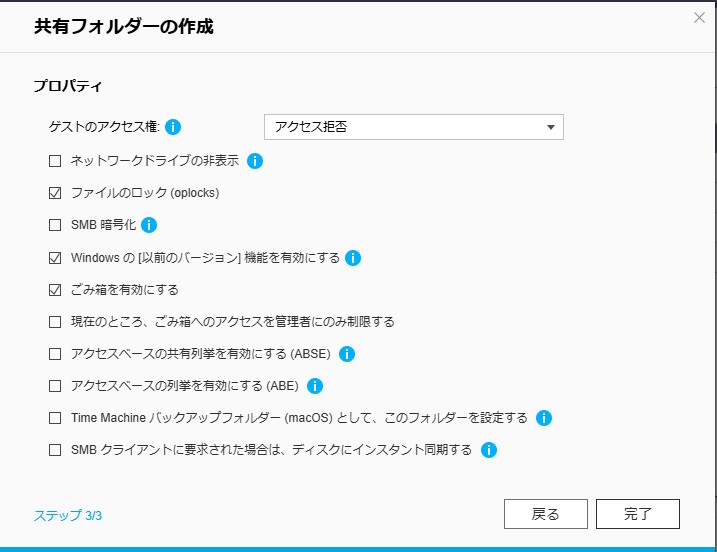Open info icon for Time Machine option
The image size is (717, 552).
544,418
